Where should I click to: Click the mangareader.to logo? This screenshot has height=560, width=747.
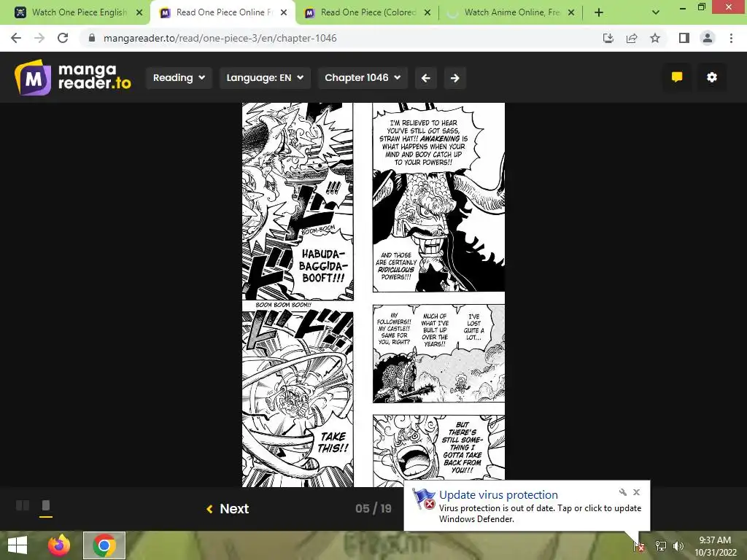(73, 77)
